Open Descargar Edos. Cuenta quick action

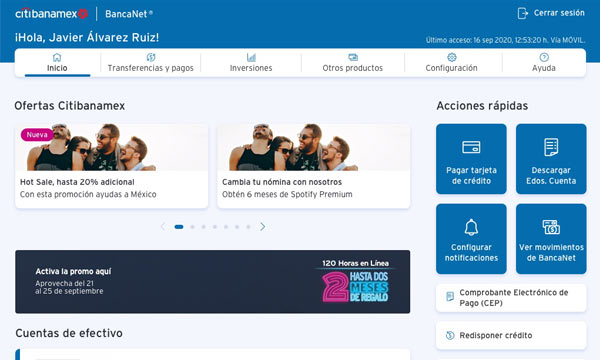[x=551, y=159]
